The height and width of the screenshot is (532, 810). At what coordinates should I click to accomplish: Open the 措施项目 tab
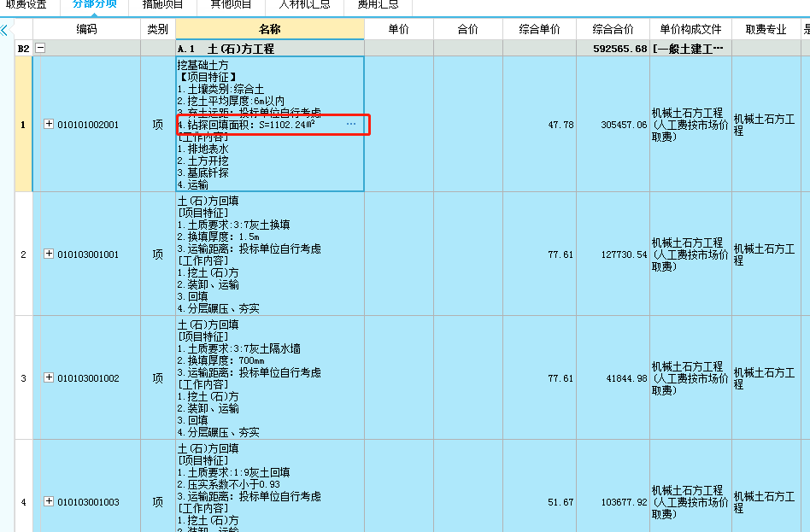coord(162,5)
